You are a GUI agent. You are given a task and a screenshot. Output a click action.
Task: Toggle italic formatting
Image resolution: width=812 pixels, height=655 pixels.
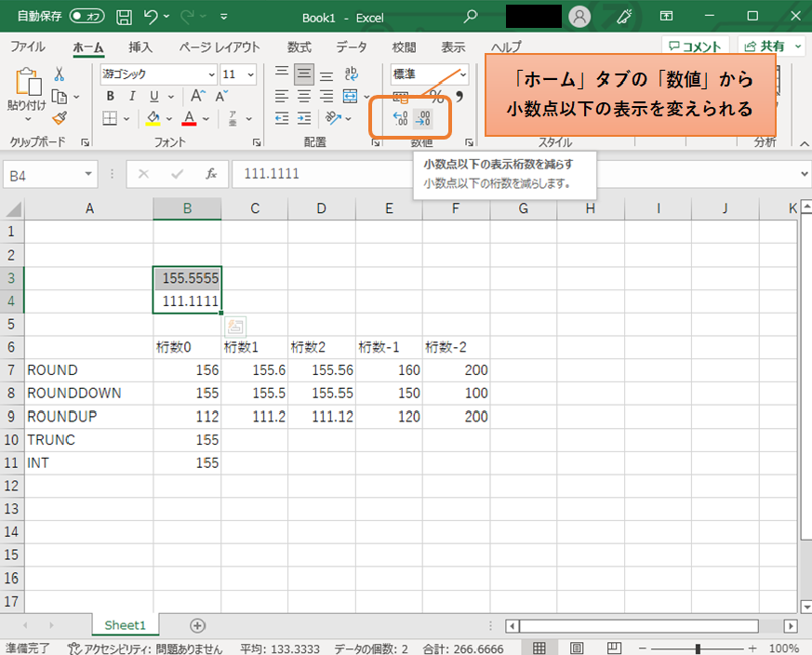(x=132, y=97)
